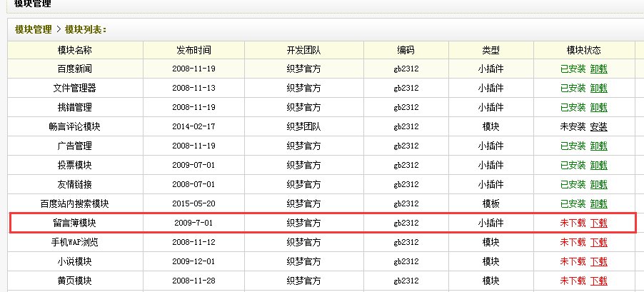Select the date 2008-11-28

coord(193,281)
